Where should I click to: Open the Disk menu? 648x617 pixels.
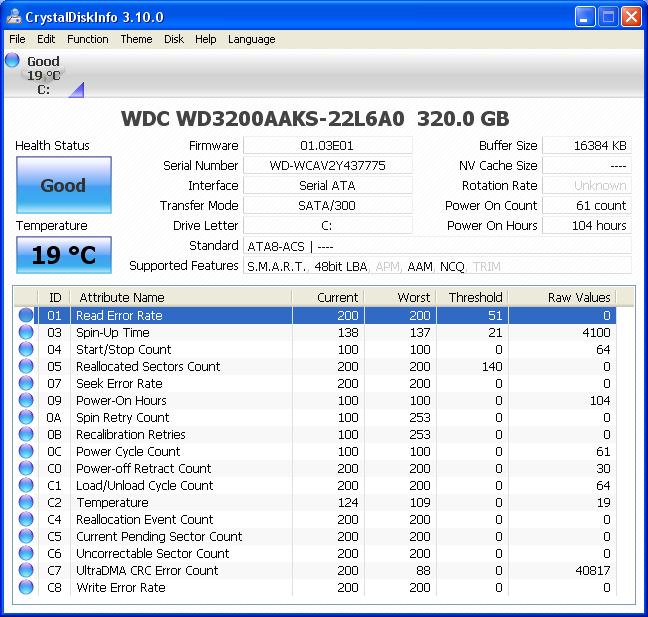point(174,39)
